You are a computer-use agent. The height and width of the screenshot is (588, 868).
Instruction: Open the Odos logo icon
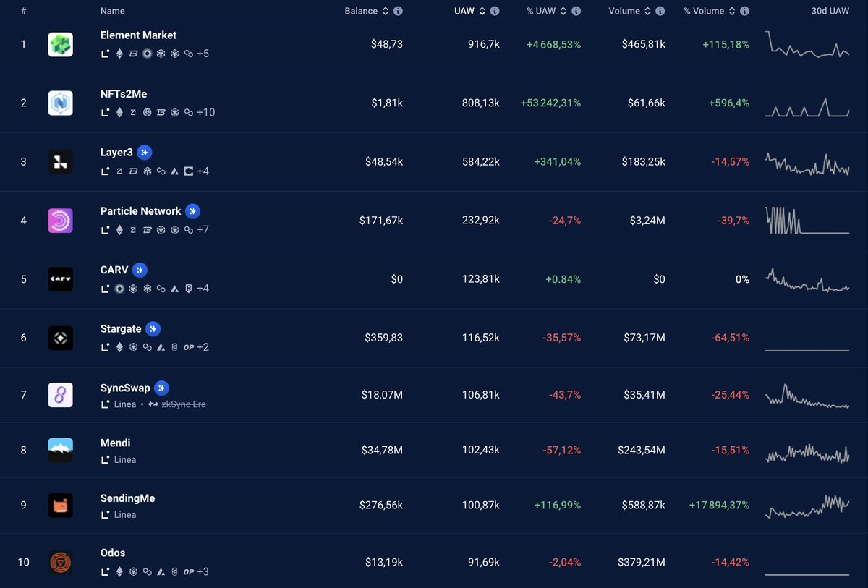[60, 562]
